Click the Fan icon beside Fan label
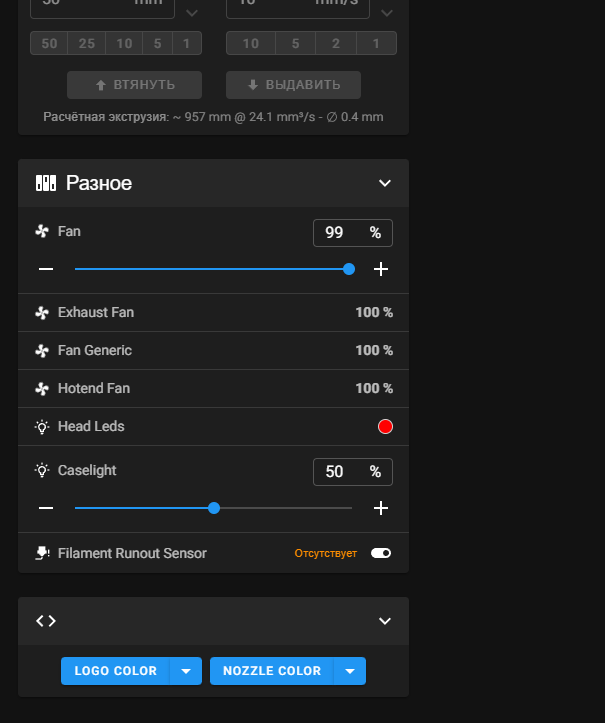Image resolution: width=605 pixels, height=723 pixels. point(42,232)
